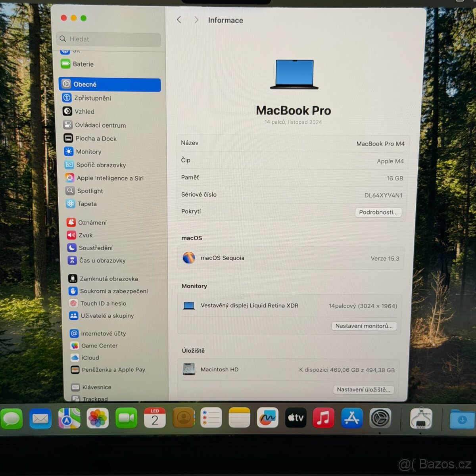
Task: Open Photos from the Dock
Action: (x=98, y=418)
